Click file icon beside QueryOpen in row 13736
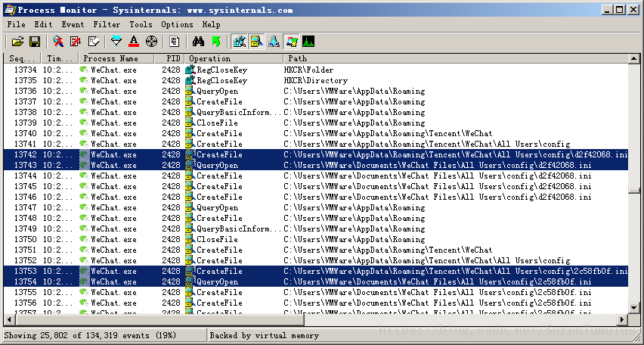 190,92
